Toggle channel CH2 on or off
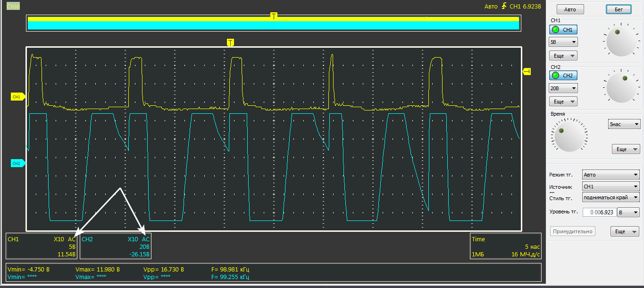 point(563,76)
